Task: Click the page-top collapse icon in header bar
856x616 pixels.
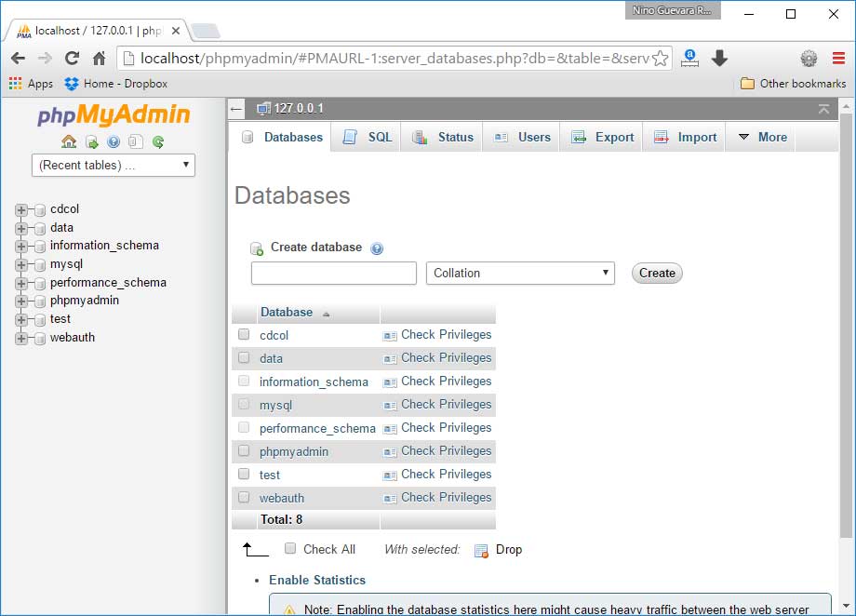Action: pyautogui.click(x=823, y=109)
